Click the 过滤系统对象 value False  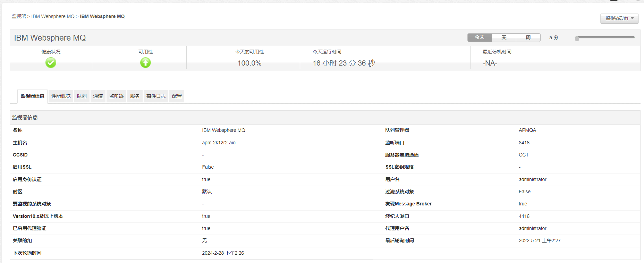525,192
